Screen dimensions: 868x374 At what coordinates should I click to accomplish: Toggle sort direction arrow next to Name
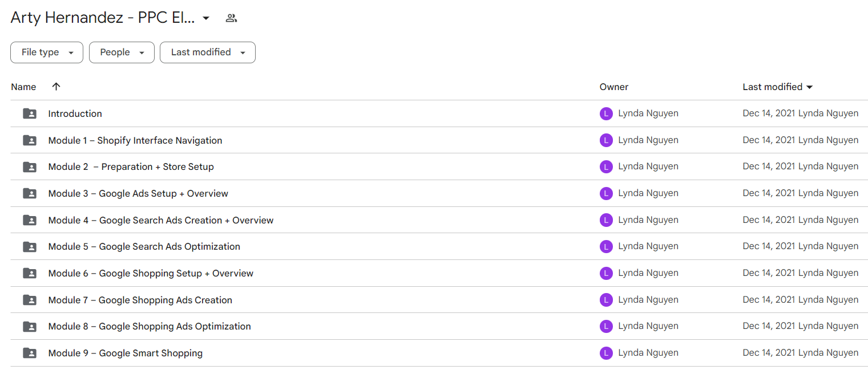[56, 87]
